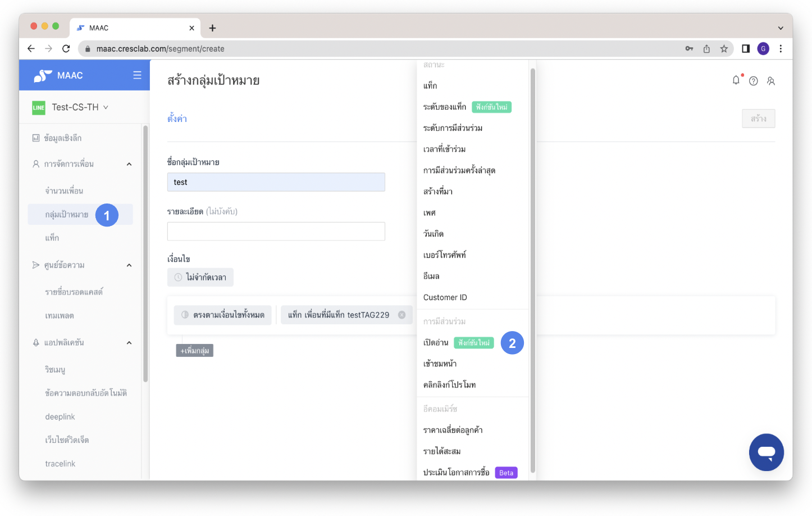Click the notification bell icon
This screenshot has height=516, width=812.
736,80
